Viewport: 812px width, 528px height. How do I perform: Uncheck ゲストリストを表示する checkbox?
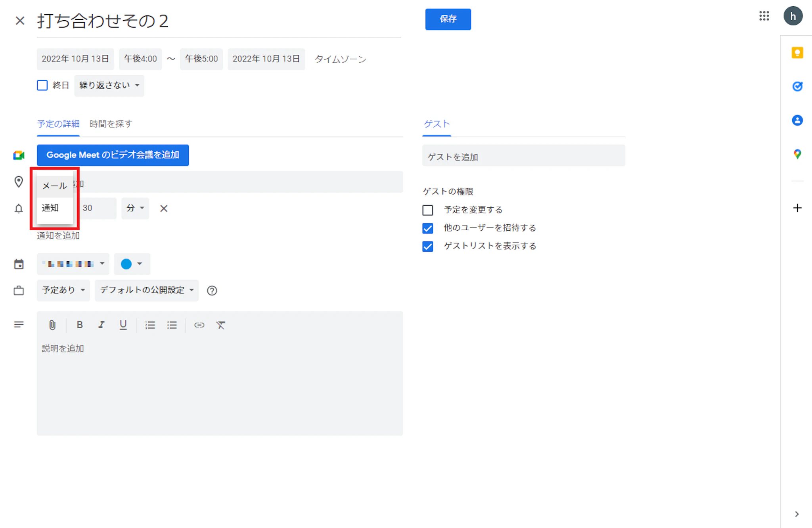point(428,246)
